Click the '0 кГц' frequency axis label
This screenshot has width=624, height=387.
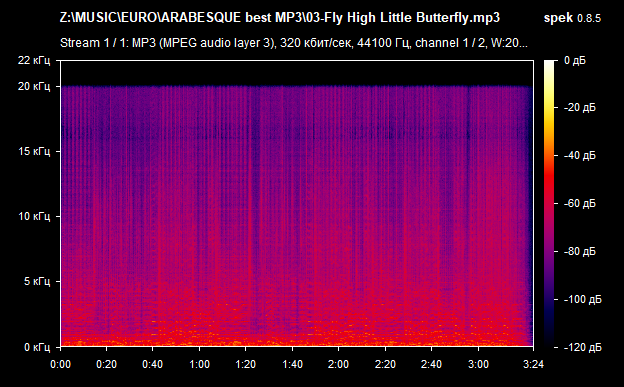[37, 347]
